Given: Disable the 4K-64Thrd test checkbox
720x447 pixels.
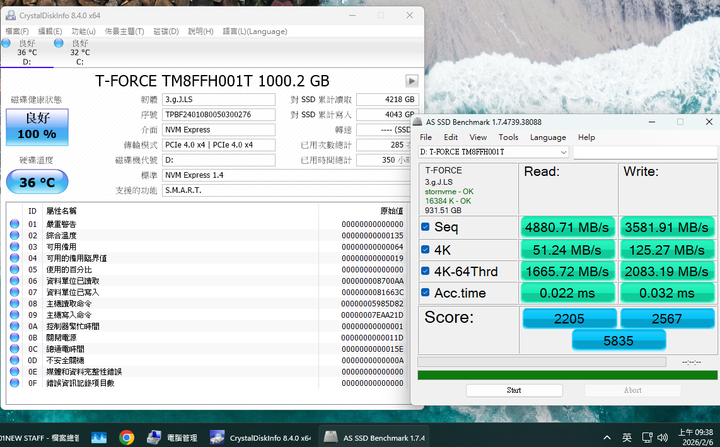Looking at the screenshot, I should coord(425,271).
